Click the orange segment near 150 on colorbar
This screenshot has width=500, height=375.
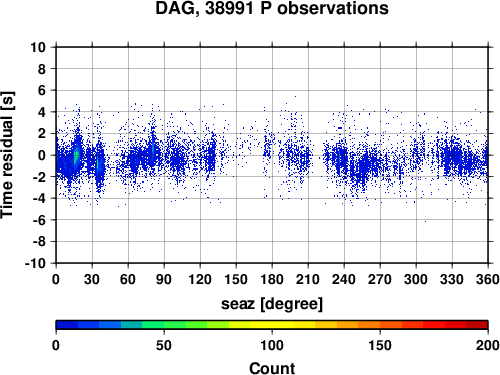point(380,325)
